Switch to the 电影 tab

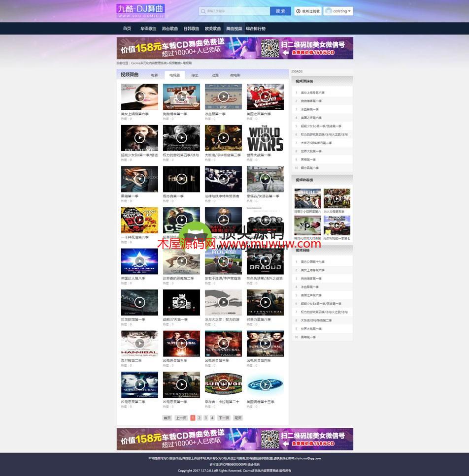154,75
